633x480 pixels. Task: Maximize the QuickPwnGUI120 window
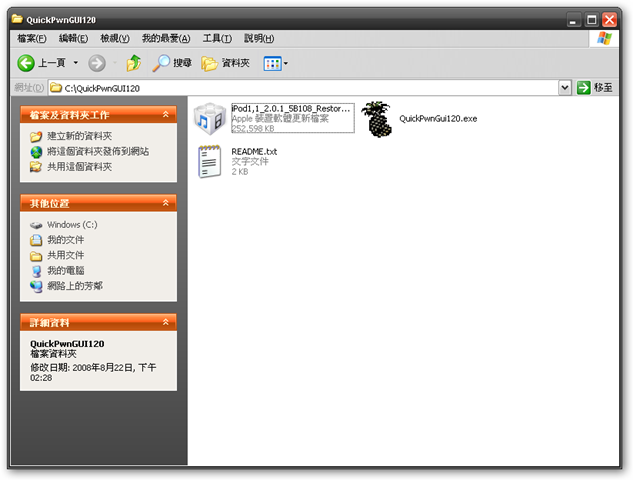[591, 20]
